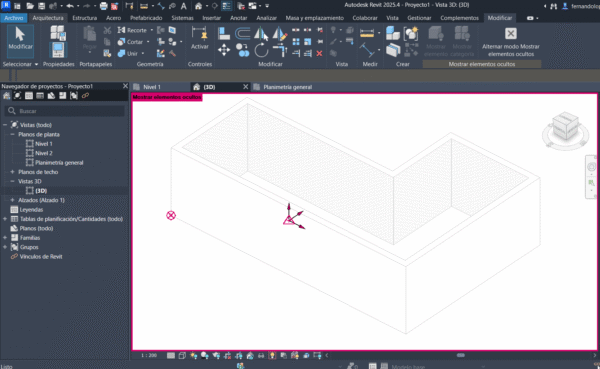Screen dimensions: 600x369
Task: Open the Propiedades palette icon
Action: point(58,50)
